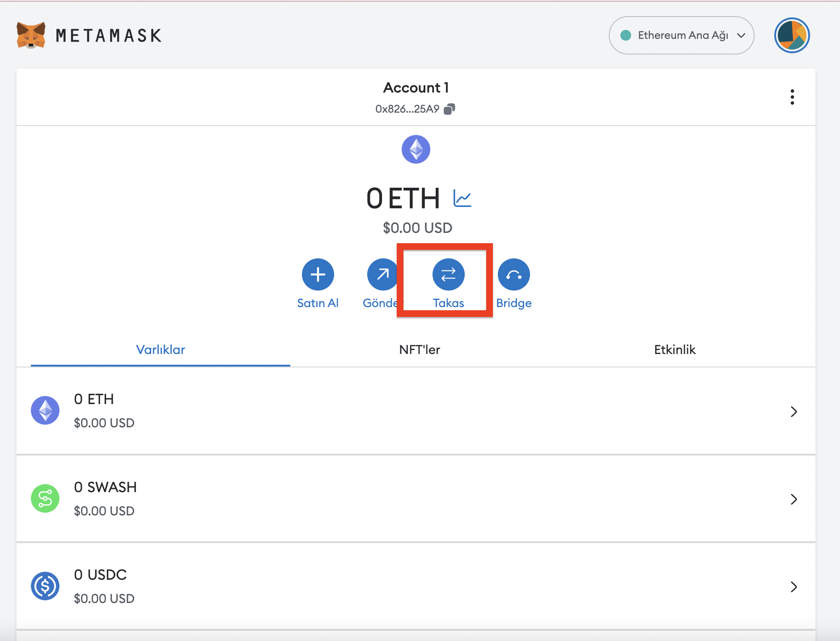Click the green network status dot

coord(626,35)
